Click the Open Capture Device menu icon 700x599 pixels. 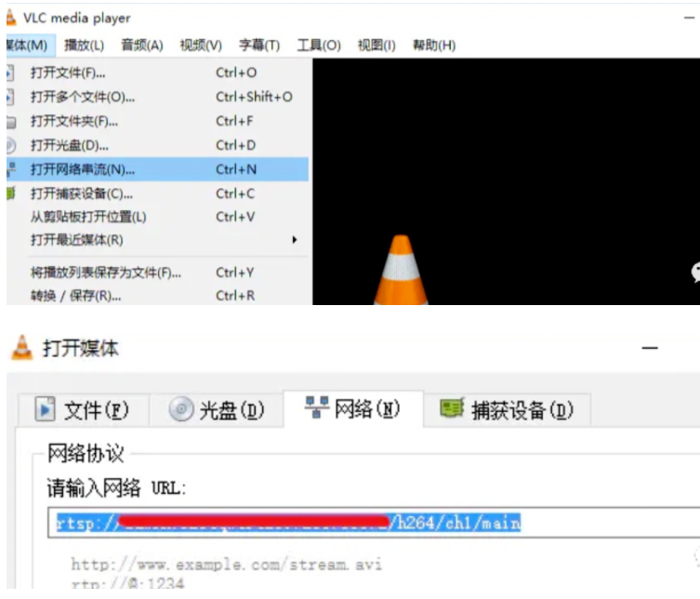(x=10, y=193)
